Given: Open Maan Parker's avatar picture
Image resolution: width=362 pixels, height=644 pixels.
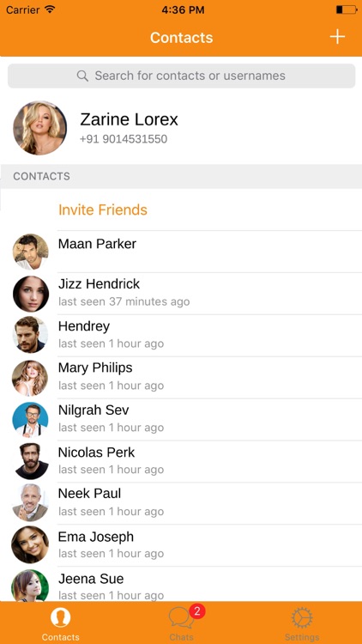Looking at the screenshot, I should coord(30,252).
